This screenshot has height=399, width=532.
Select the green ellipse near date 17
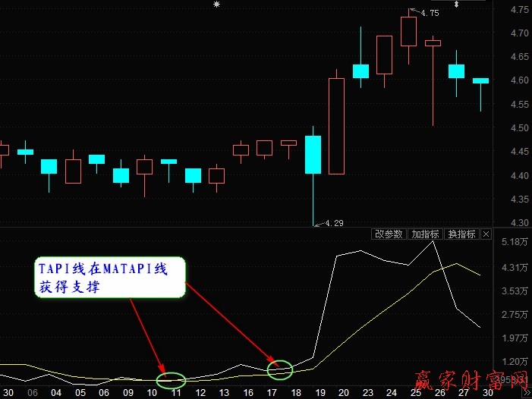click(280, 369)
